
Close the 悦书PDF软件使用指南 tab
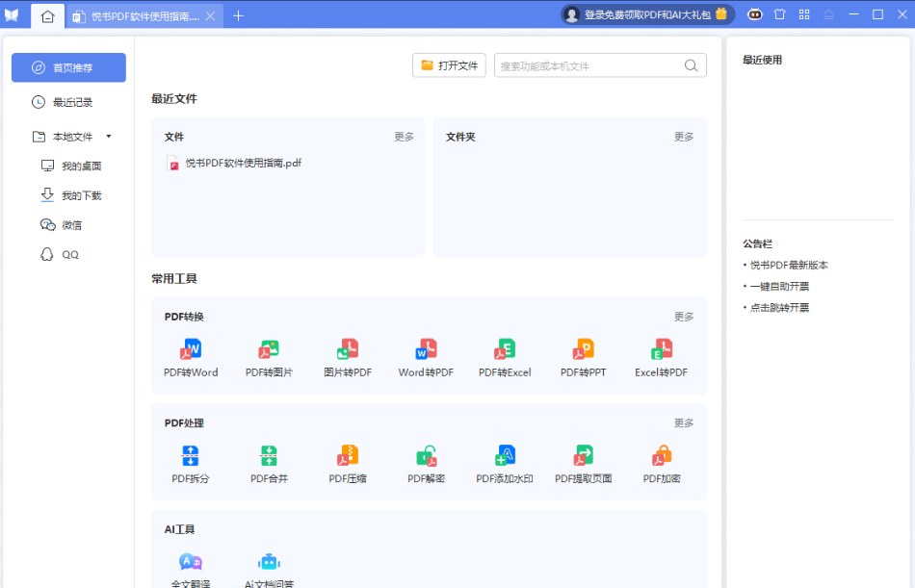click(x=211, y=16)
